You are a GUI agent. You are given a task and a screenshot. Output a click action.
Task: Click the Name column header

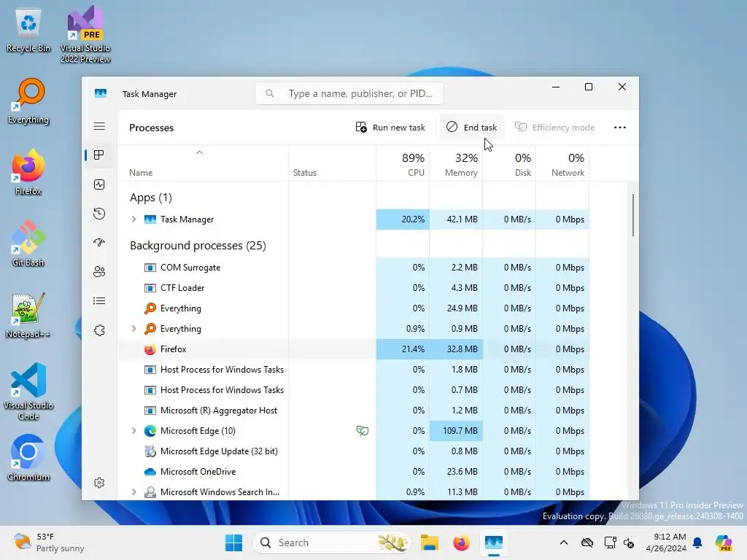[x=203, y=164]
